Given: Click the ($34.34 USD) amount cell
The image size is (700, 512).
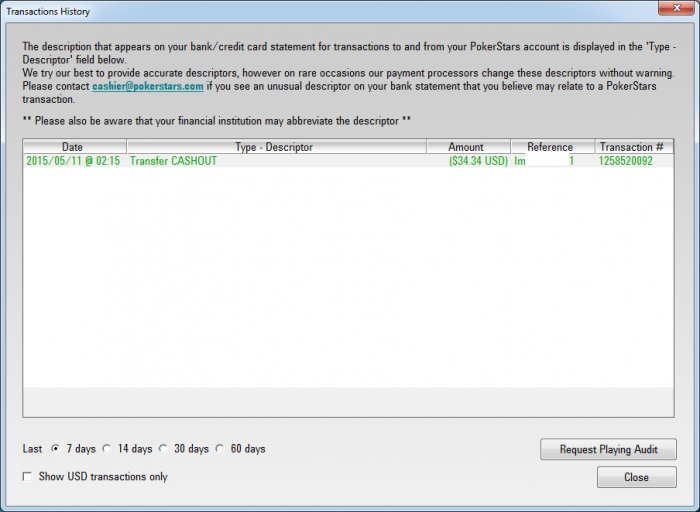Looking at the screenshot, I should point(478,161).
